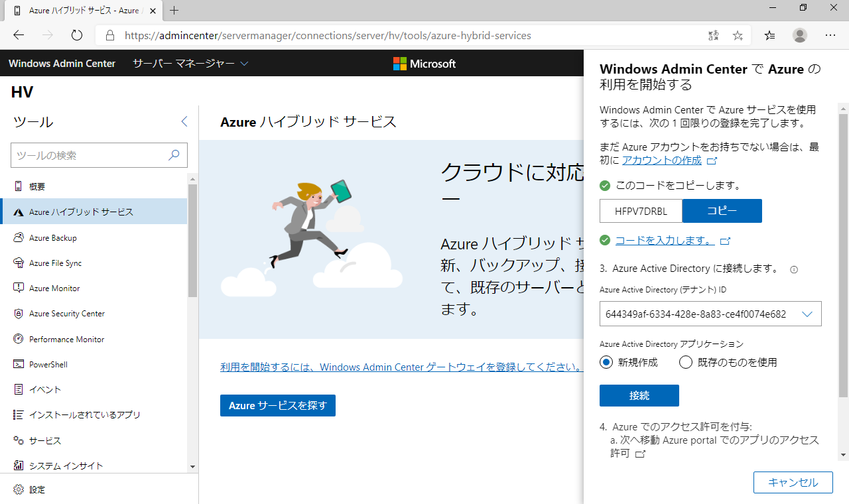Click the サービス gears icon

pos(18,440)
